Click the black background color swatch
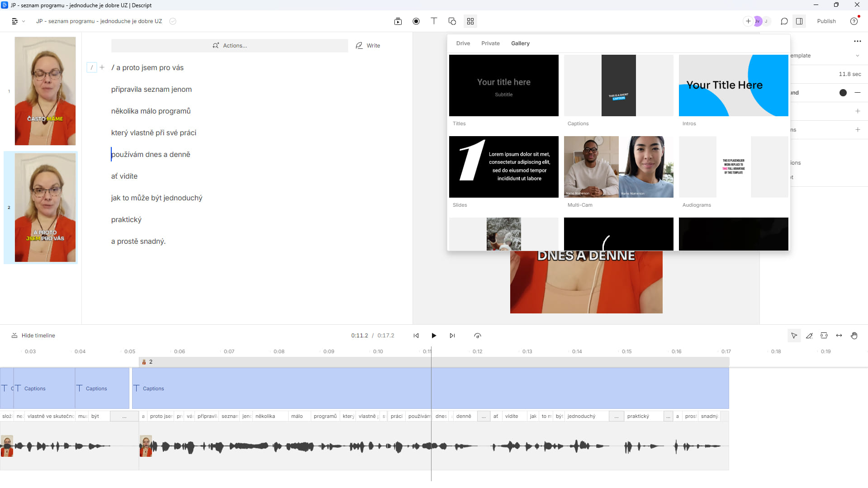This screenshot has height=488, width=868. click(x=843, y=93)
